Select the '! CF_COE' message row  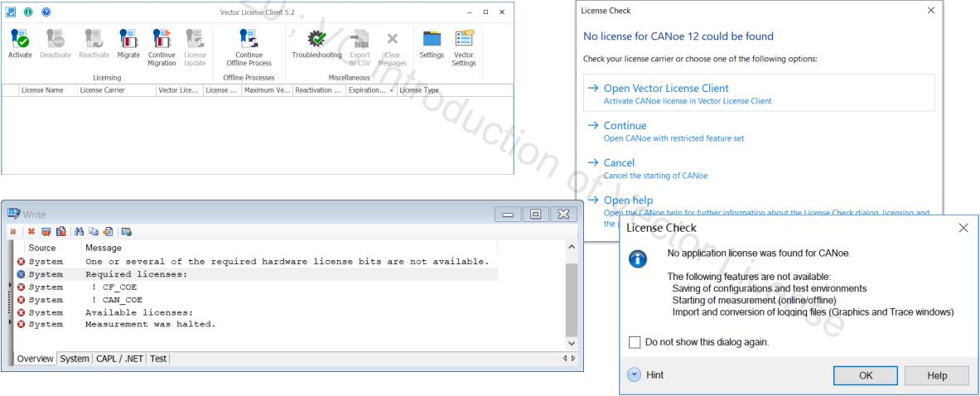(257, 287)
